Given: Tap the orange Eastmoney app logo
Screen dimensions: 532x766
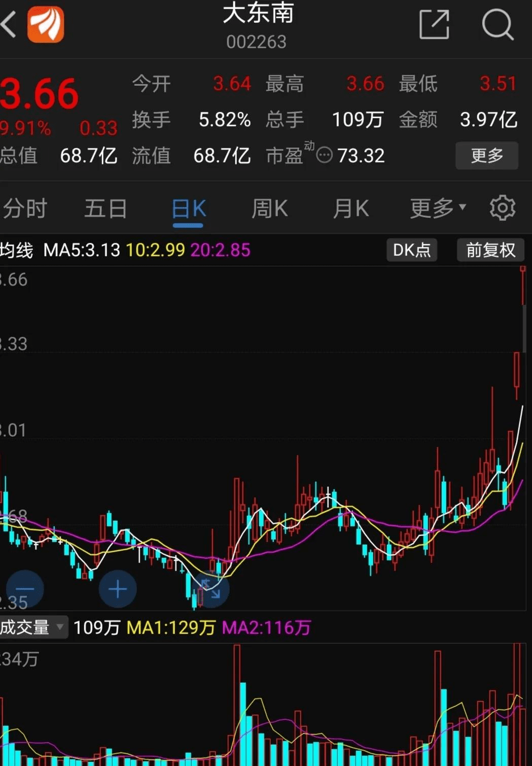Looking at the screenshot, I should point(46,24).
